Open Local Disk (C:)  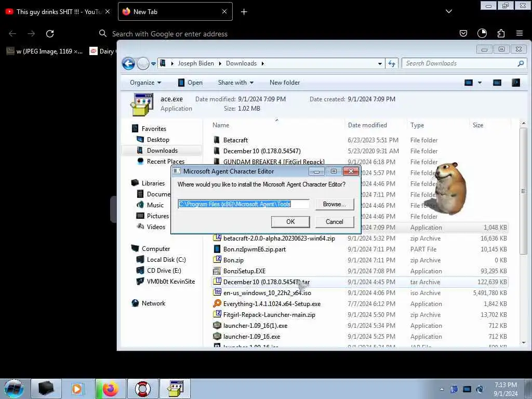[166, 260]
